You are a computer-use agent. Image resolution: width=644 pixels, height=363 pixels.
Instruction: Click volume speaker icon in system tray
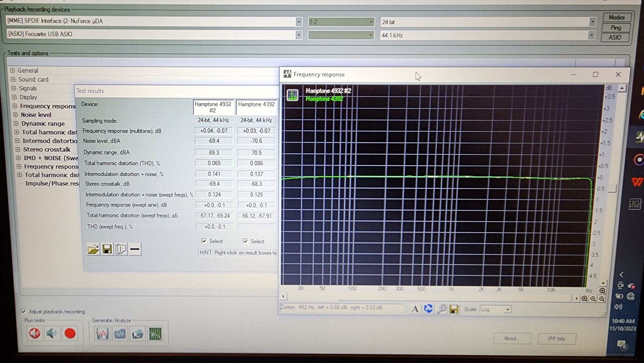[618, 307]
